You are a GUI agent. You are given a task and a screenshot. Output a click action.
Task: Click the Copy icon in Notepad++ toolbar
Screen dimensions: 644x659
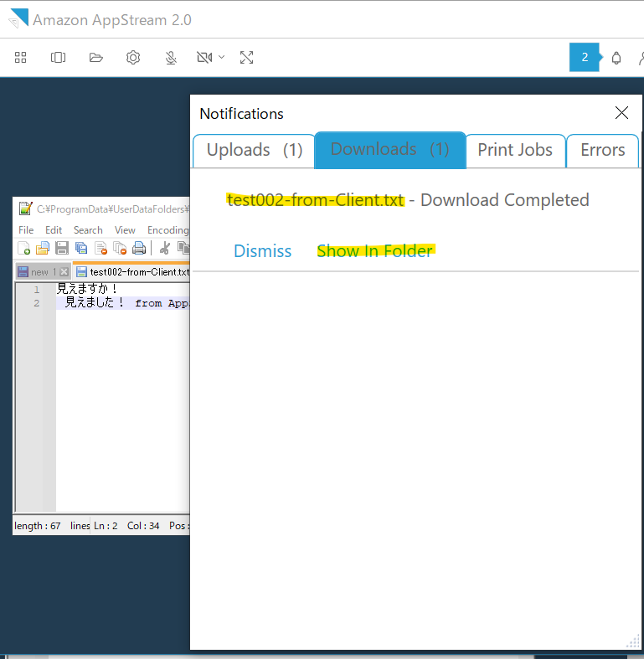183,249
